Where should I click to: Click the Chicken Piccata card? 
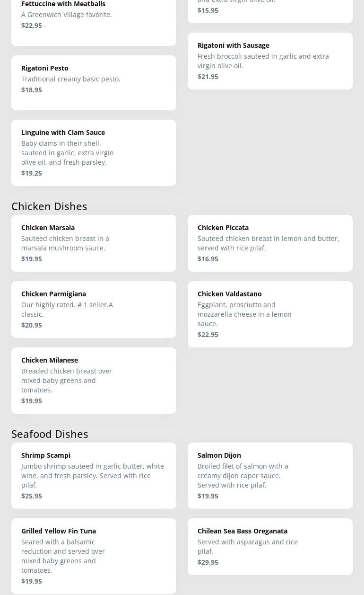point(270,243)
